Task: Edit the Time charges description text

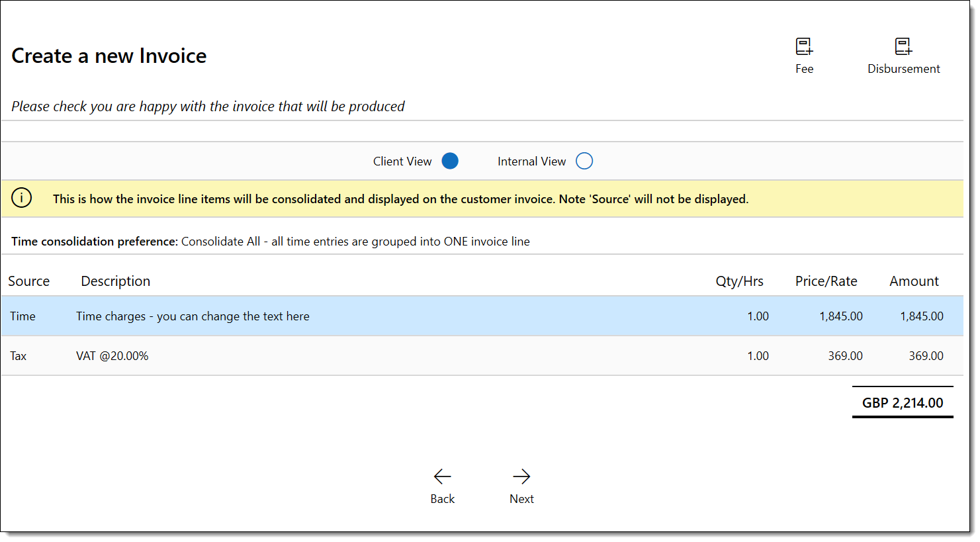Action: coord(193,316)
